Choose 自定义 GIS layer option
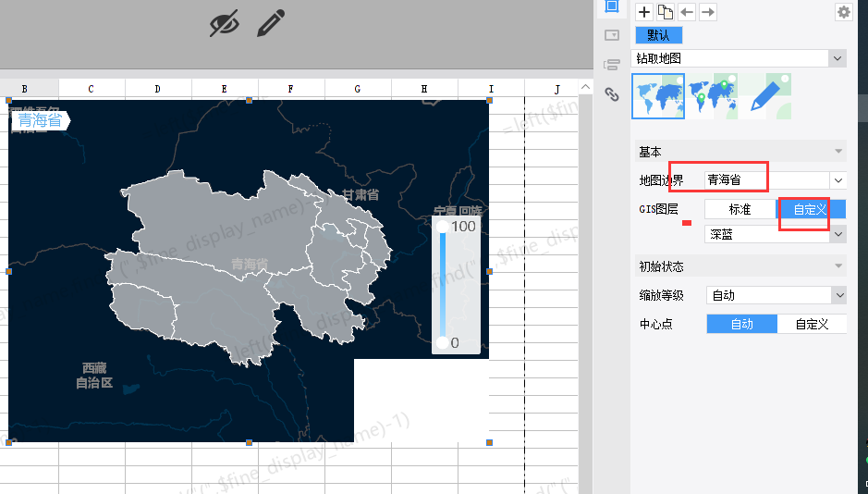This screenshot has width=868, height=494. coord(811,209)
